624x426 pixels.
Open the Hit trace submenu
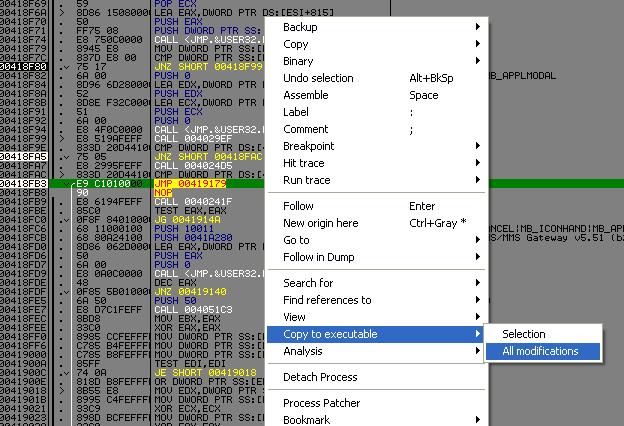(376, 163)
